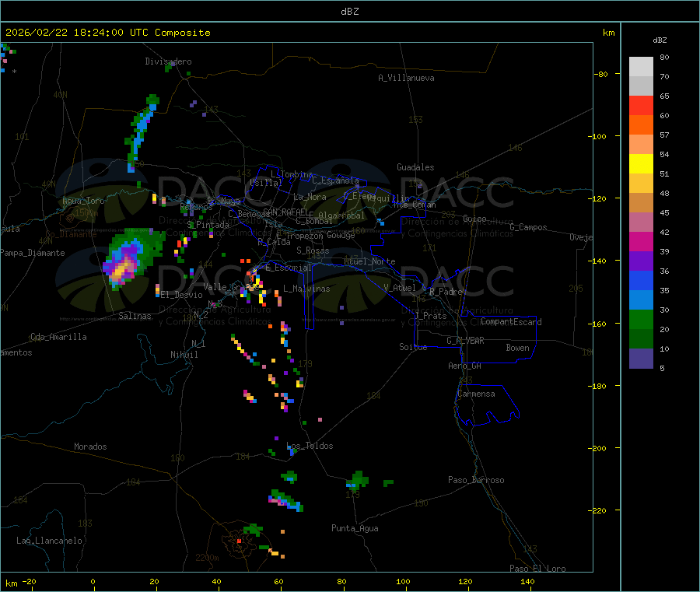700x592 pixels.
Task: Click the 'Goudge' map label
Action: click(x=341, y=235)
